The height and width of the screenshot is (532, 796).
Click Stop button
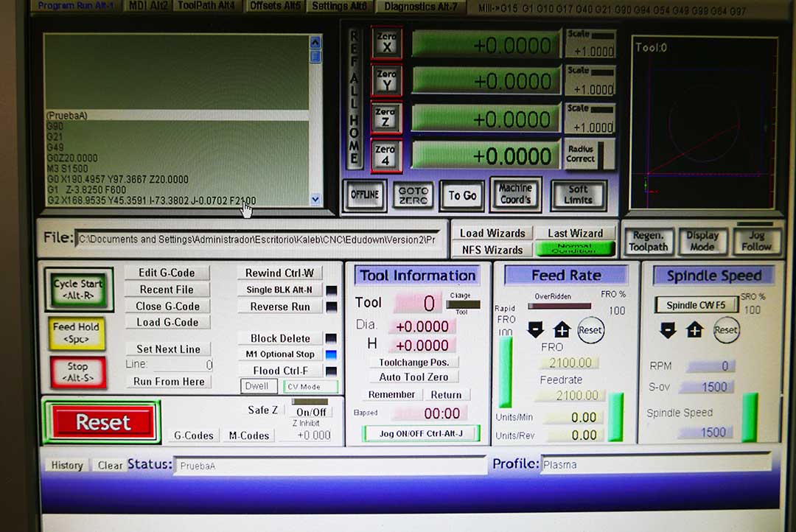77,372
